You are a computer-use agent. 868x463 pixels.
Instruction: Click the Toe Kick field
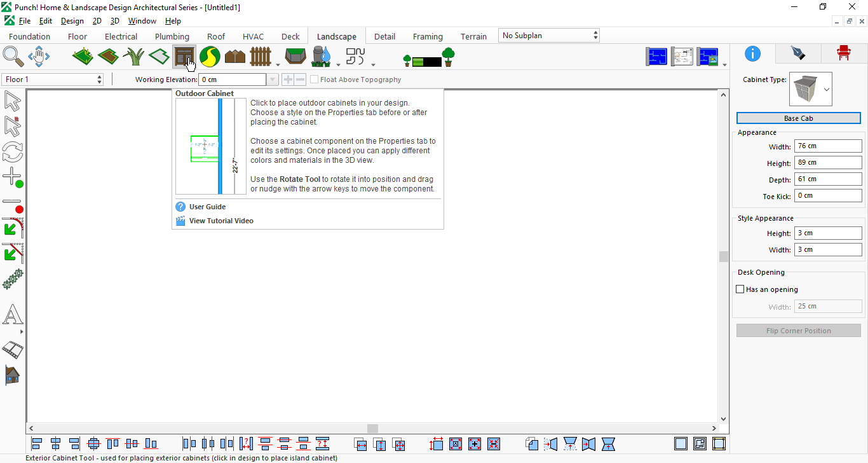[x=828, y=196]
